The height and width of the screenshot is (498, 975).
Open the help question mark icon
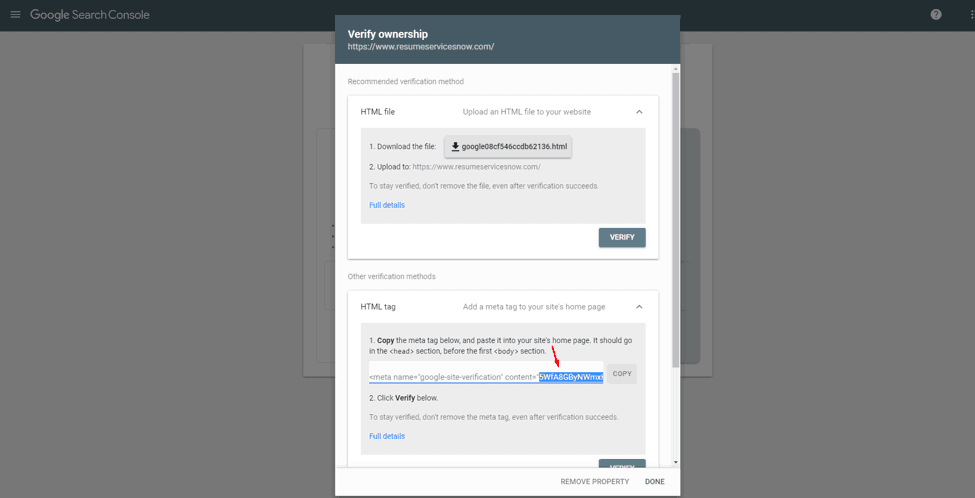pos(936,14)
